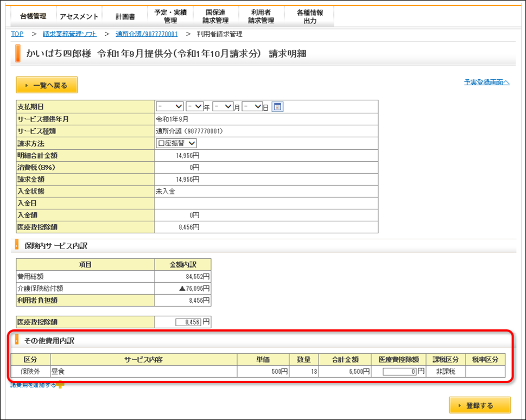Select the その他費用内訳 section heading
The width and height of the screenshot is (526, 420).
[49, 341]
